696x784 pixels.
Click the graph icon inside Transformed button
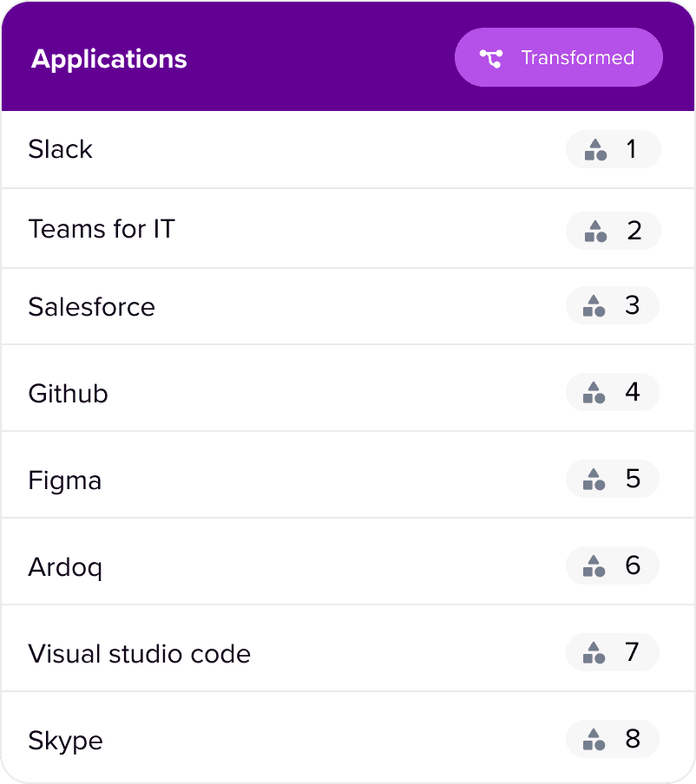pos(491,58)
